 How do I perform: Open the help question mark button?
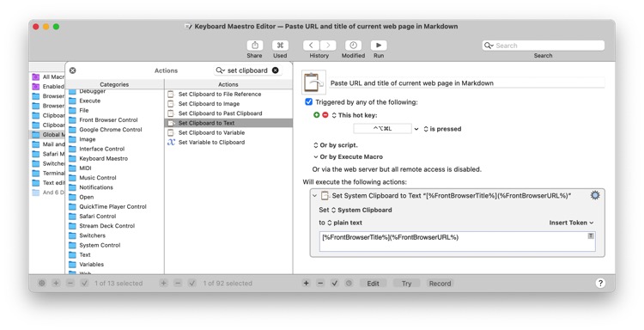(x=600, y=283)
